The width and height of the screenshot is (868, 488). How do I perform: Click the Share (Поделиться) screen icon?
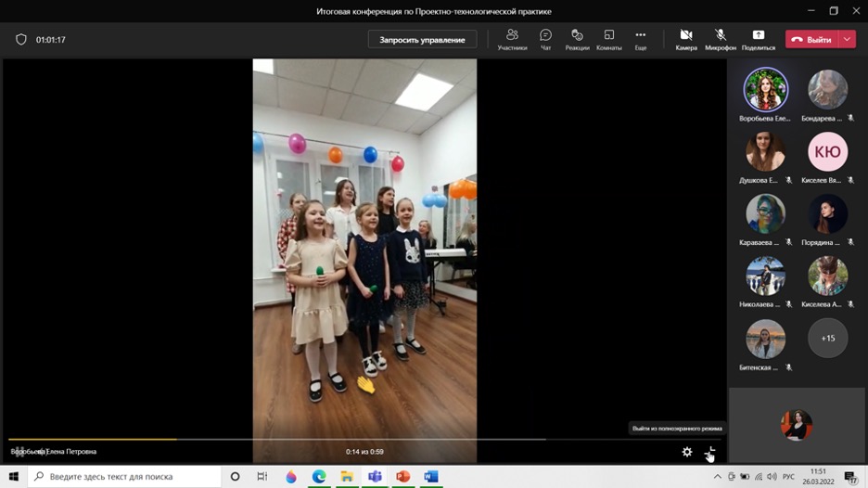click(x=758, y=39)
